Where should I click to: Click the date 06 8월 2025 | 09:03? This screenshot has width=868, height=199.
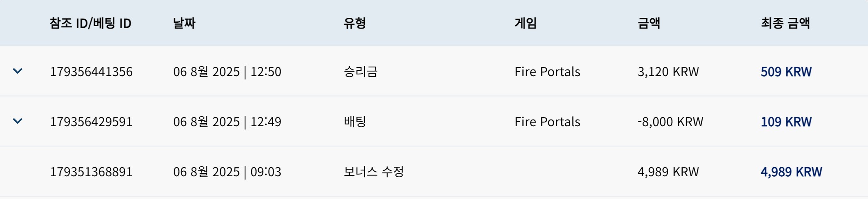coord(227,172)
